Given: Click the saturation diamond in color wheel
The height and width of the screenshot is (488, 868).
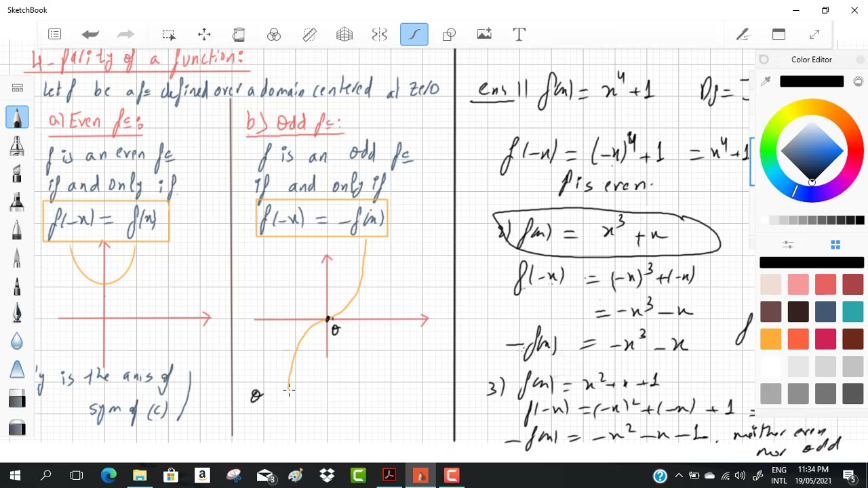Looking at the screenshot, I should pyautogui.click(x=812, y=150).
